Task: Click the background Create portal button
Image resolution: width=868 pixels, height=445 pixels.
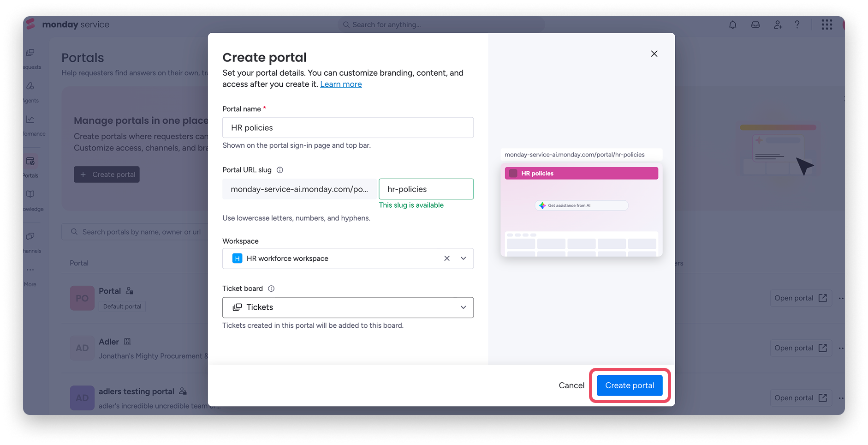Action: (107, 174)
